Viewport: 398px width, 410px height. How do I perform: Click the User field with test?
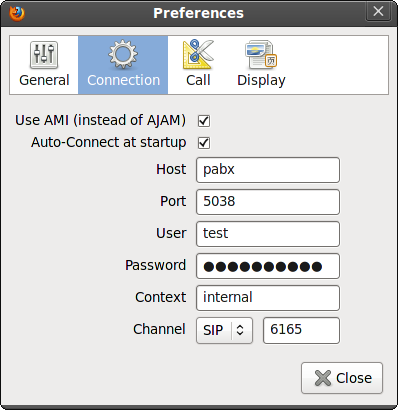268,234
